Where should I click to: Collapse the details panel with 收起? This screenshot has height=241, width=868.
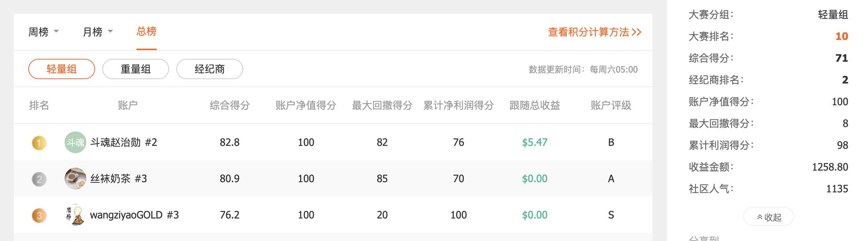pyautogui.click(x=769, y=217)
